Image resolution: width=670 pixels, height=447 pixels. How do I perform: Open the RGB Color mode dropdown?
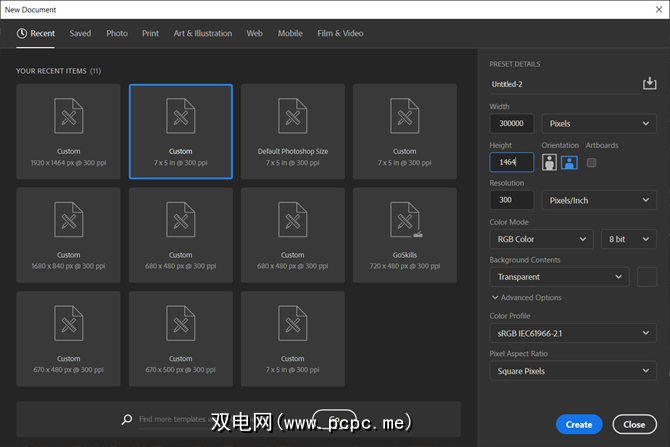(x=541, y=239)
